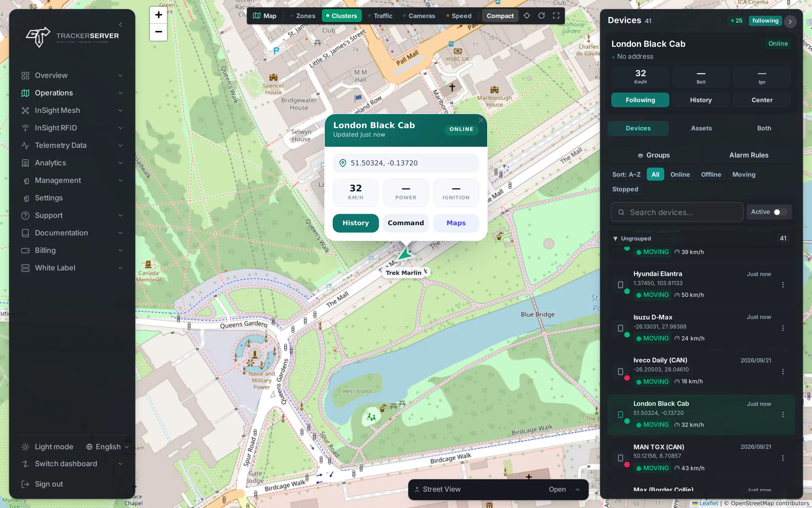Click the Sign out icon
The width and height of the screenshot is (812, 508).
pos(25,484)
